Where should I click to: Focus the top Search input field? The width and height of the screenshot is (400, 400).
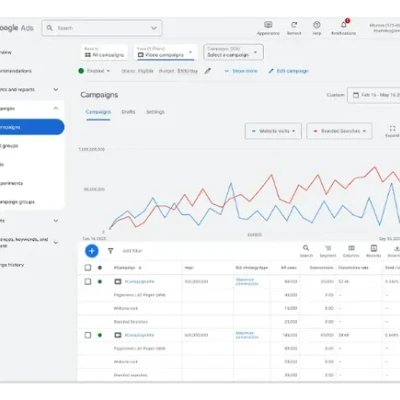102,28
